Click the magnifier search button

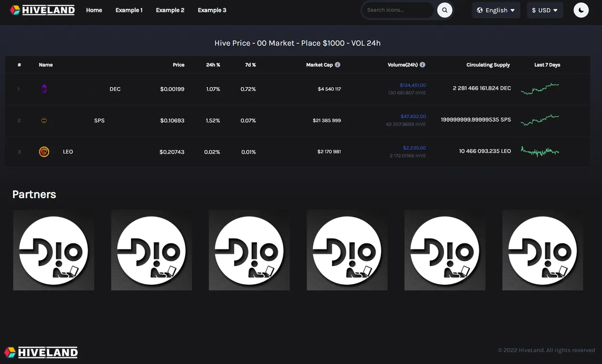(x=444, y=10)
